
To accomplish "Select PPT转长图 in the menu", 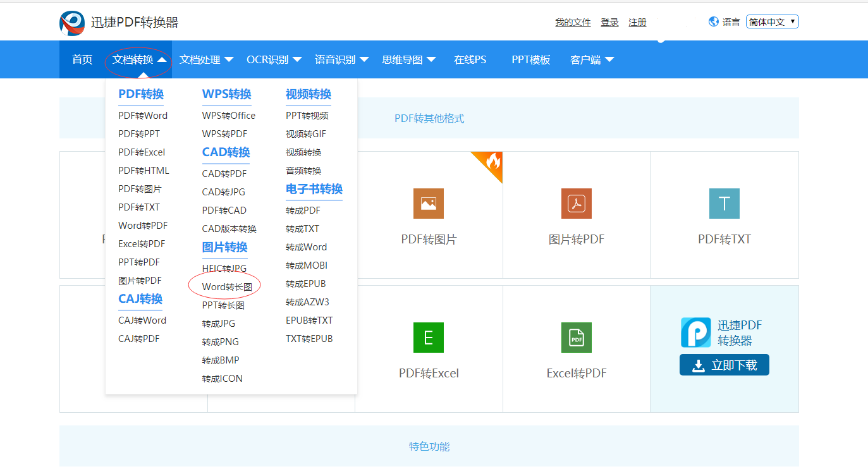I will (223, 305).
